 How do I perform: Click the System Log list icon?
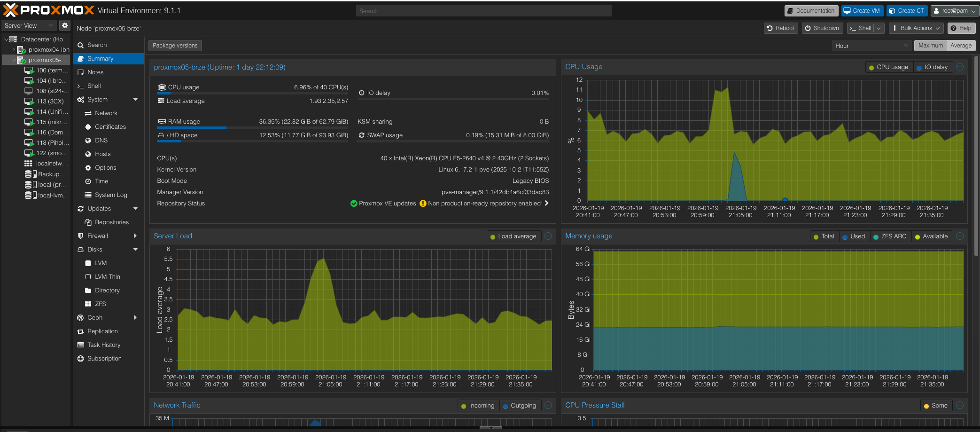click(88, 195)
